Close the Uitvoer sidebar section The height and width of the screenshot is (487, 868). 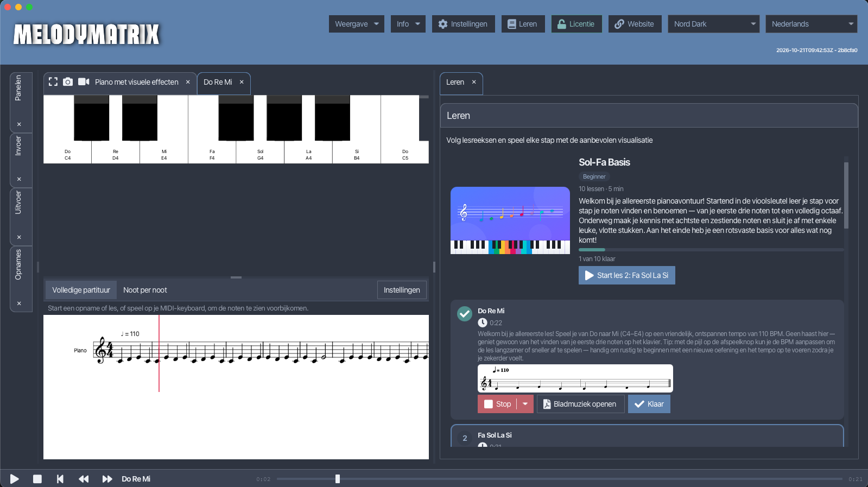tap(19, 237)
